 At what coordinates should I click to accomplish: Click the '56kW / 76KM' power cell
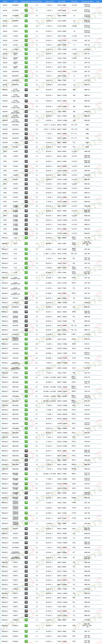62,631
